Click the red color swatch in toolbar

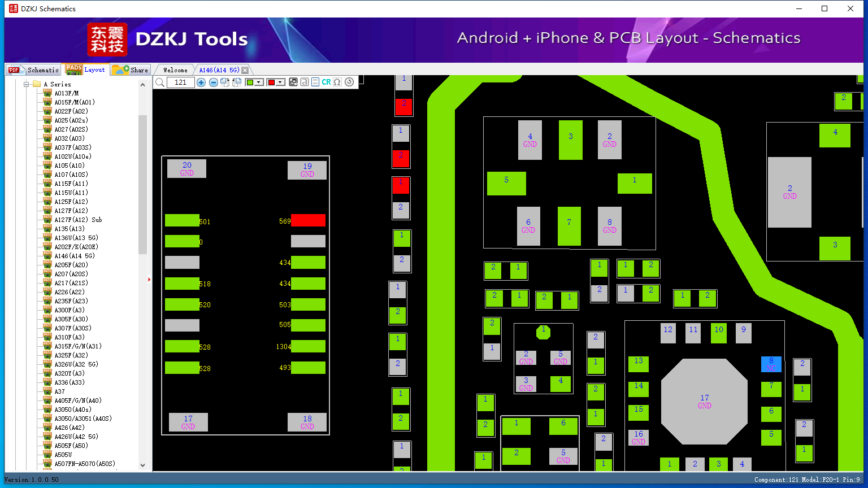(271, 82)
